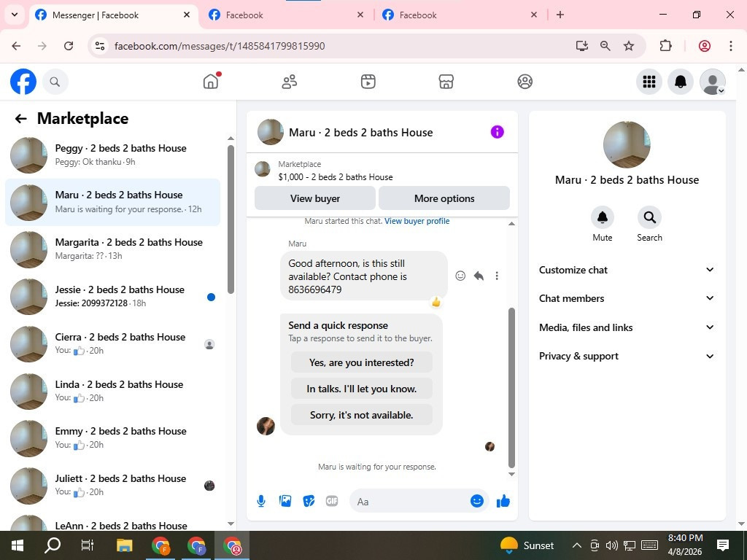
Task: Open Windows Task View
Action: [x=88, y=545]
